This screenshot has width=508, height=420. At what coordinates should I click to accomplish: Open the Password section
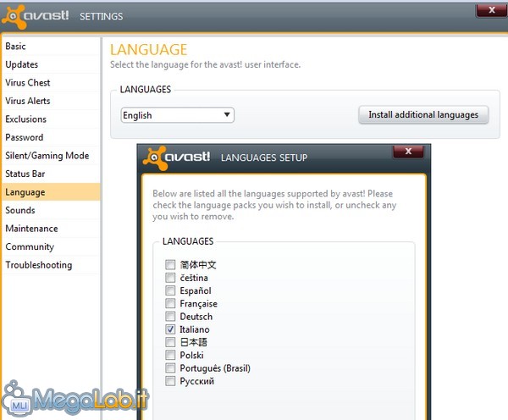pos(51,137)
